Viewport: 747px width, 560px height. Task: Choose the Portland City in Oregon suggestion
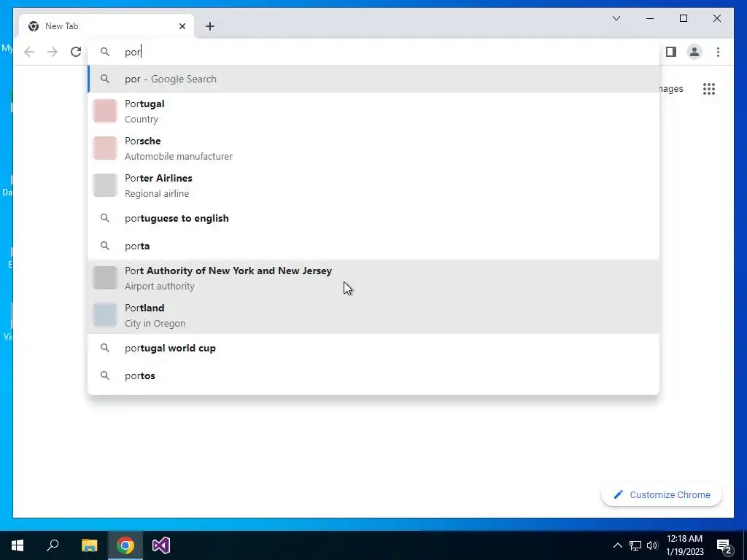[374, 315]
